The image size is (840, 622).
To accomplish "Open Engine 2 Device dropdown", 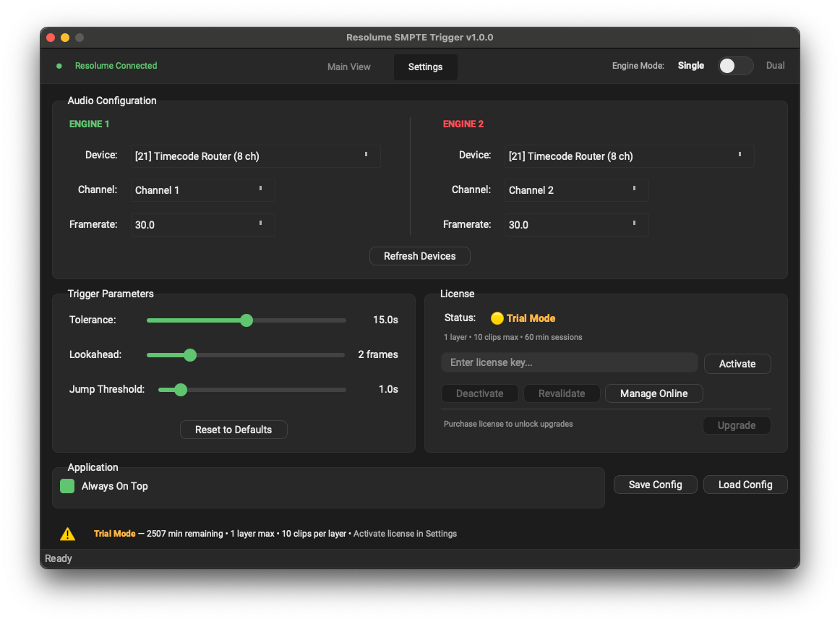I will (x=629, y=156).
